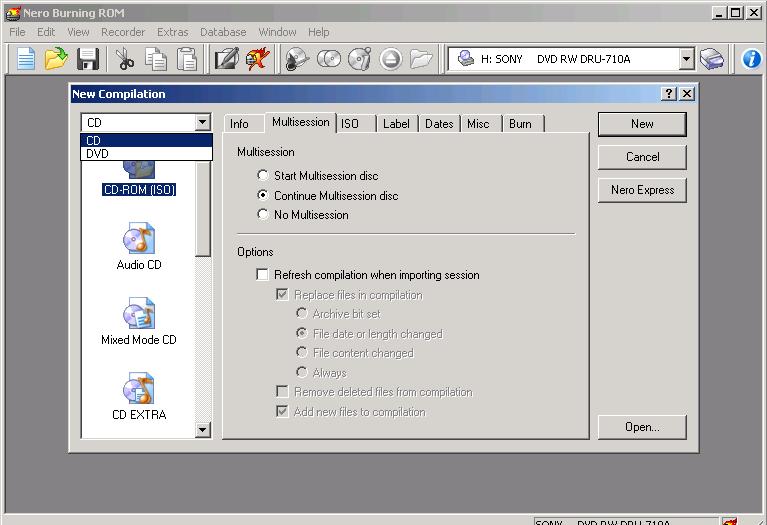Open the Help menu
767x525 pixels.
318,32
